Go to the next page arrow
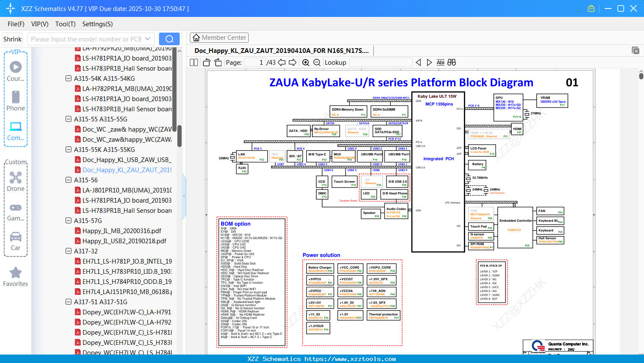 coord(293,63)
